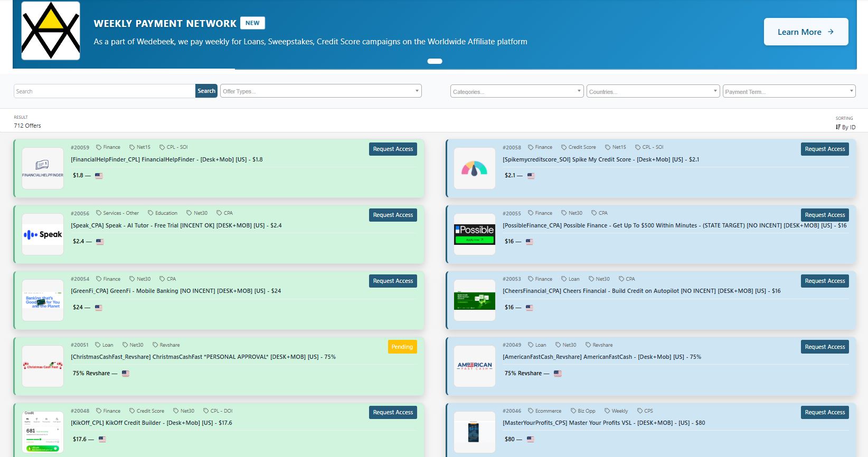The height and width of the screenshot is (457, 868).
Task: Click Net30 tag on offer #20054
Action: (140, 279)
